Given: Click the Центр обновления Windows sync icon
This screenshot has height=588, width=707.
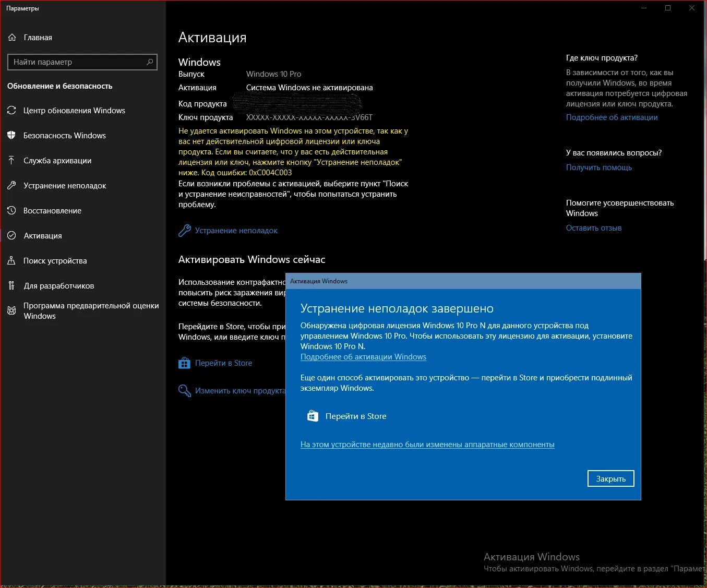Looking at the screenshot, I should point(11,111).
